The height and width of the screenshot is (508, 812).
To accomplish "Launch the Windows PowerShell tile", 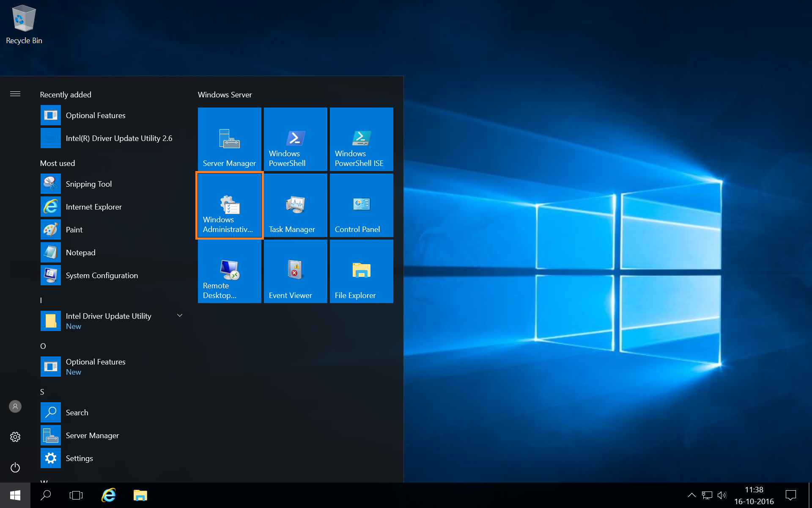I will (296, 139).
